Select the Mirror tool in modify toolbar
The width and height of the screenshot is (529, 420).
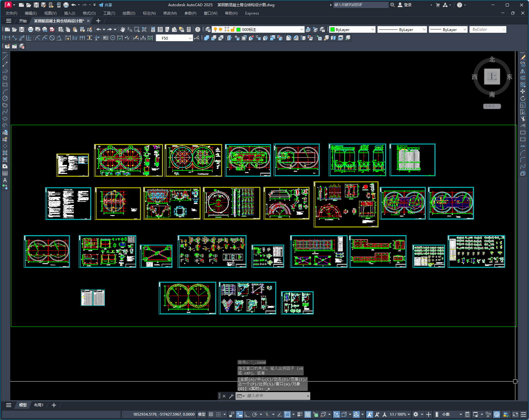523,71
